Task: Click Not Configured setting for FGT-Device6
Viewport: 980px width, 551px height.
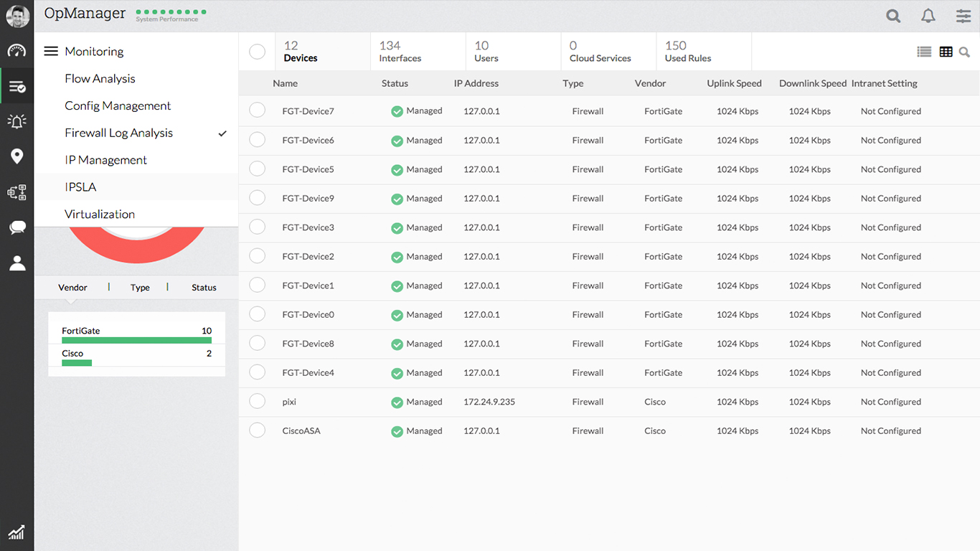Action: click(x=891, y=141)
